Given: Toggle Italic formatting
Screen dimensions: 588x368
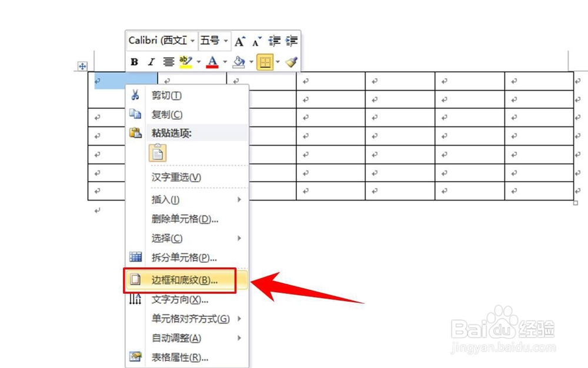Looking at the screenshot, I should pyautogui.click(x=150, y=62).
